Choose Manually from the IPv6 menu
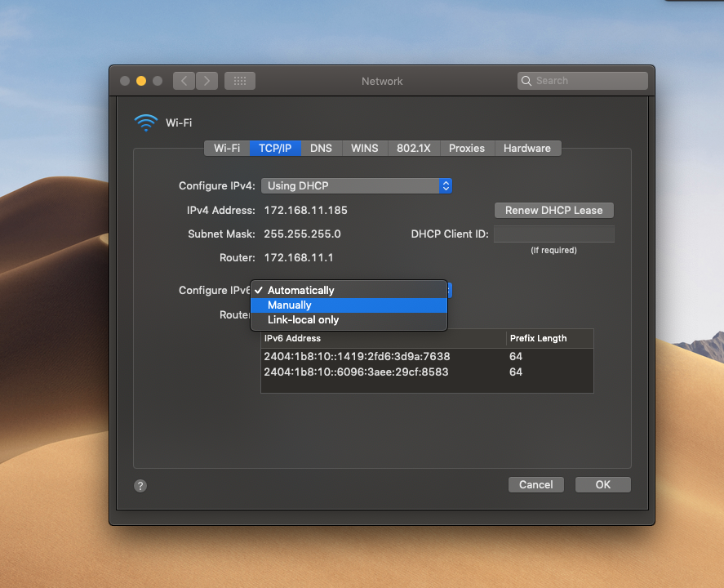This screenshot has width=724, height=588. pos(349,305)
